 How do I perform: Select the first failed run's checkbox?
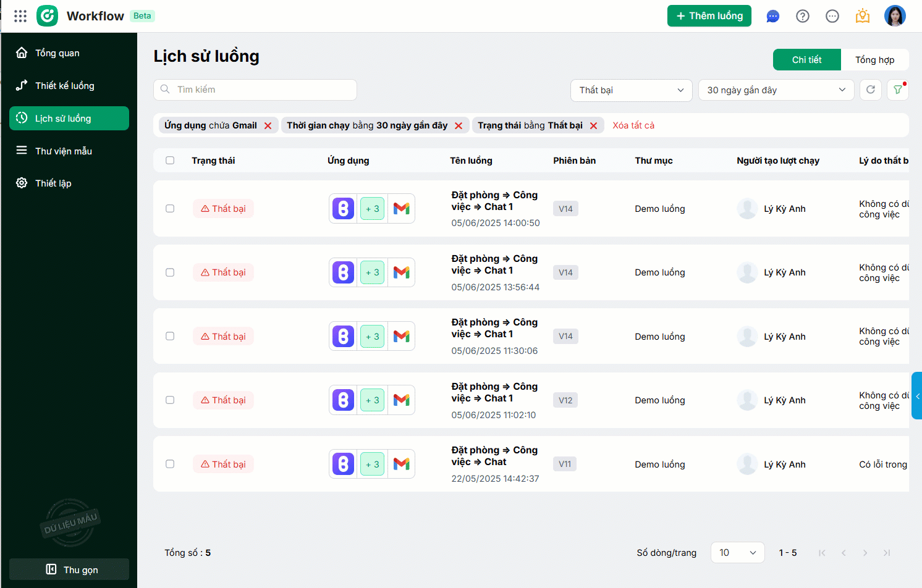point(170,209)
